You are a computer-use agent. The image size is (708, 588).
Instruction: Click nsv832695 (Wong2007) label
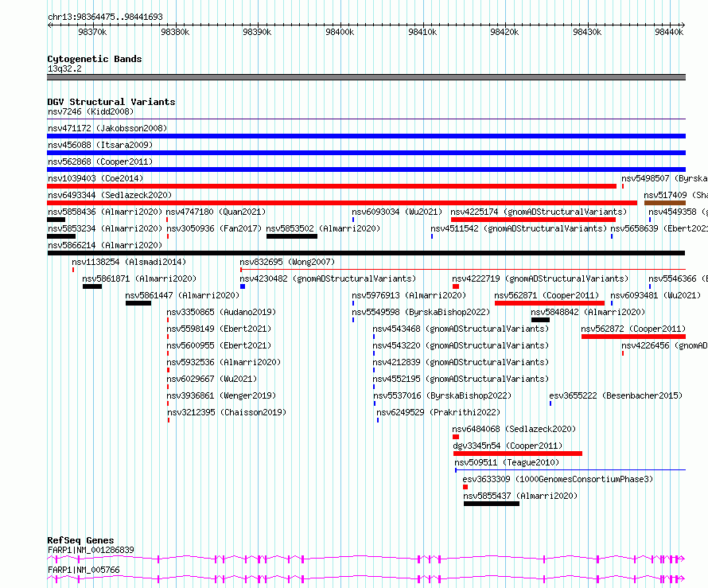pos(287,262)
